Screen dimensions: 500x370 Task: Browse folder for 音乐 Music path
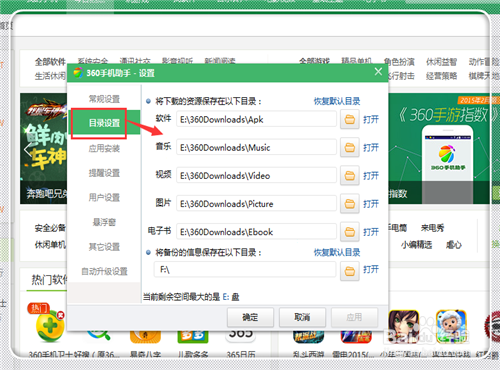point(350,147)
